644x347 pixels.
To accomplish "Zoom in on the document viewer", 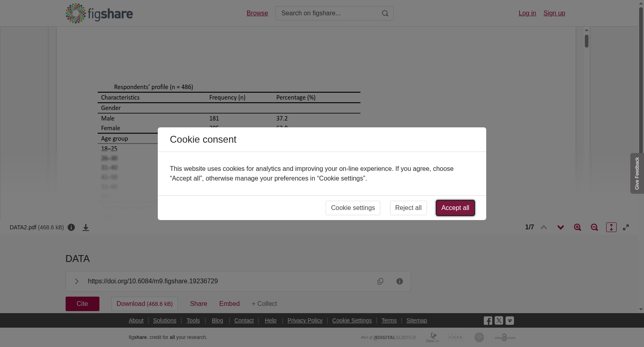I will [578, 227].
